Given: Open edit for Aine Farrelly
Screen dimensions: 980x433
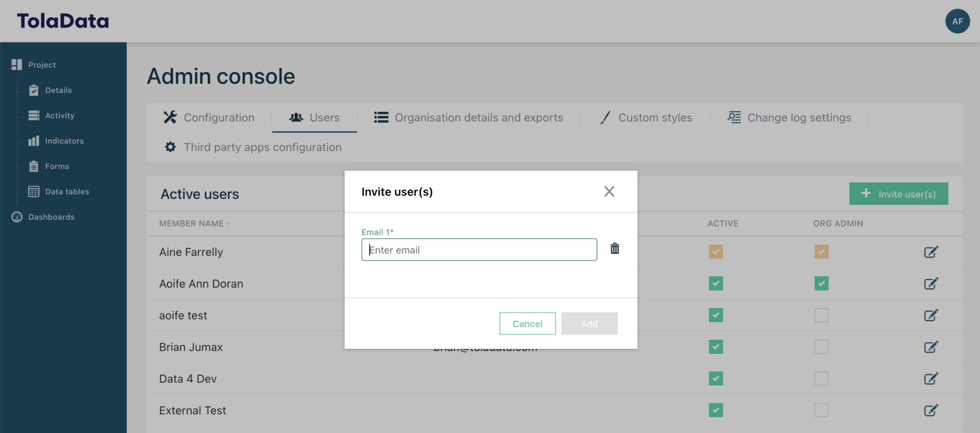Looking at the screenshot, I should [931, 252].
